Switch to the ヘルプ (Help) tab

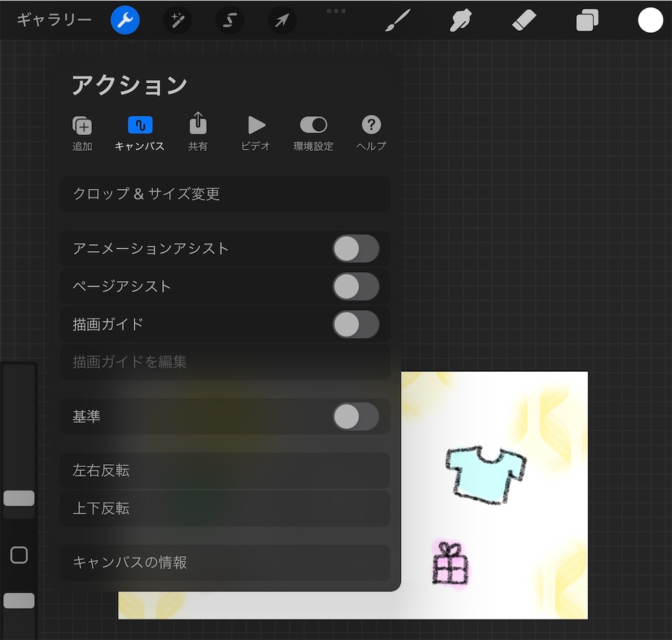(x=371, y=133)
